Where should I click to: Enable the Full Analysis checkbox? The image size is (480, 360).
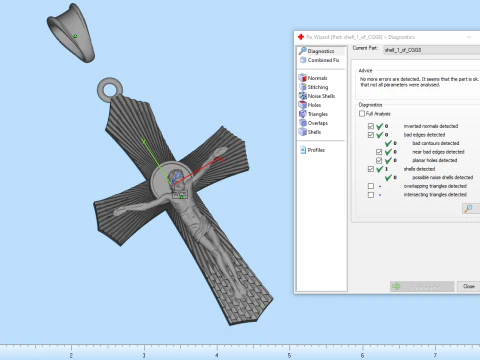tap(362, 114)
